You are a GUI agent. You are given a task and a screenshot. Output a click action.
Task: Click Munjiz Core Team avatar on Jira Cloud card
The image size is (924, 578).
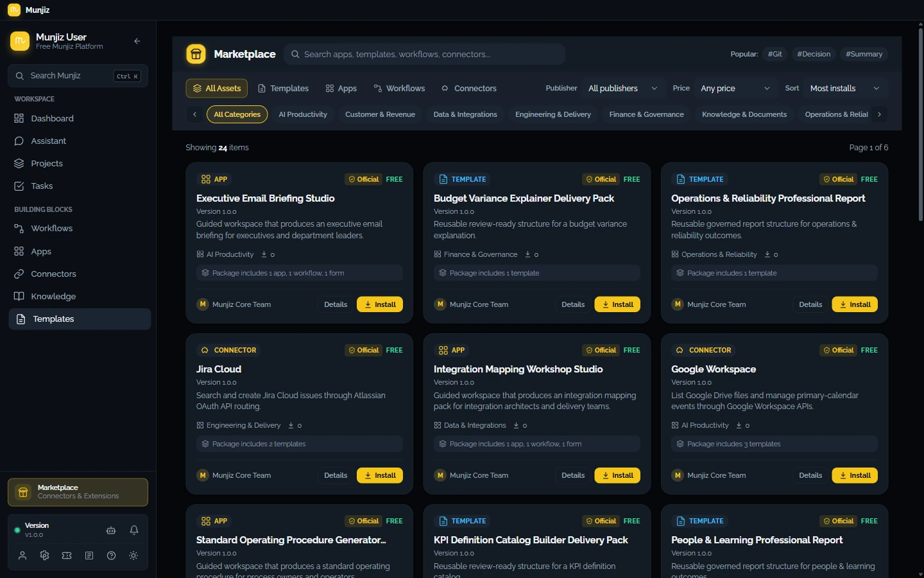click(x=203, y=475)
